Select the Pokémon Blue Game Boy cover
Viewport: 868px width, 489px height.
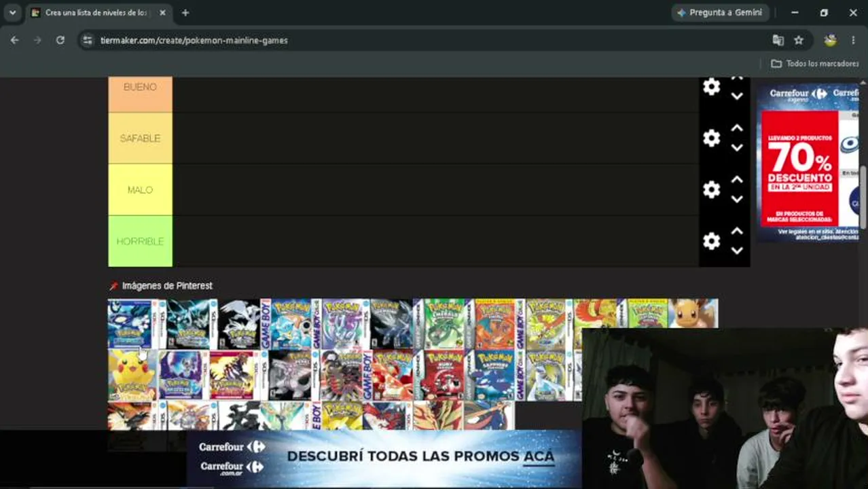(286, 324)
